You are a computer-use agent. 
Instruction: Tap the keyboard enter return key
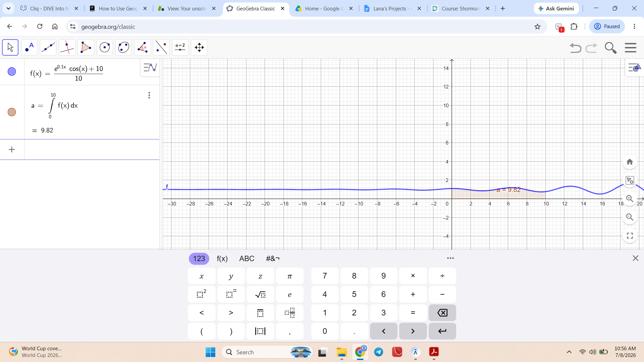pos(442,331)
